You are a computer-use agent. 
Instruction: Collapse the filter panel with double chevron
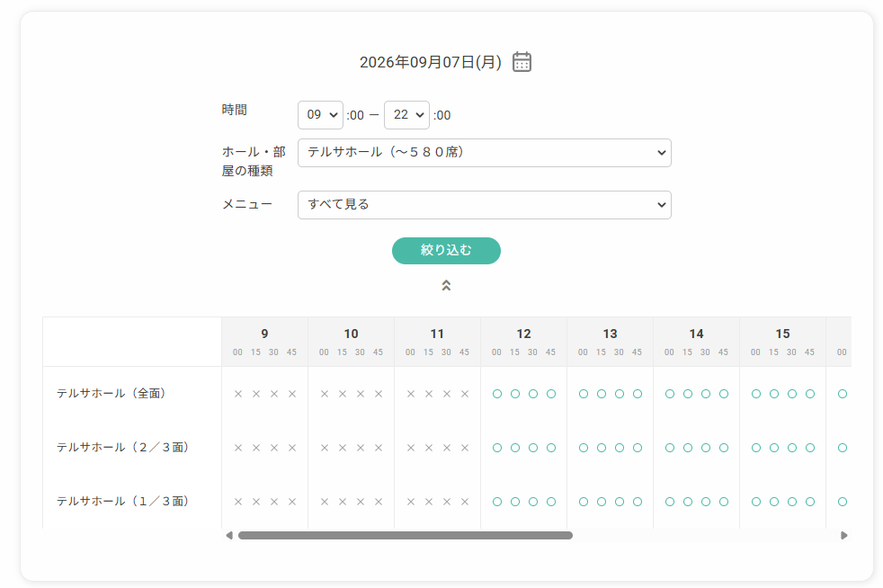446,286
